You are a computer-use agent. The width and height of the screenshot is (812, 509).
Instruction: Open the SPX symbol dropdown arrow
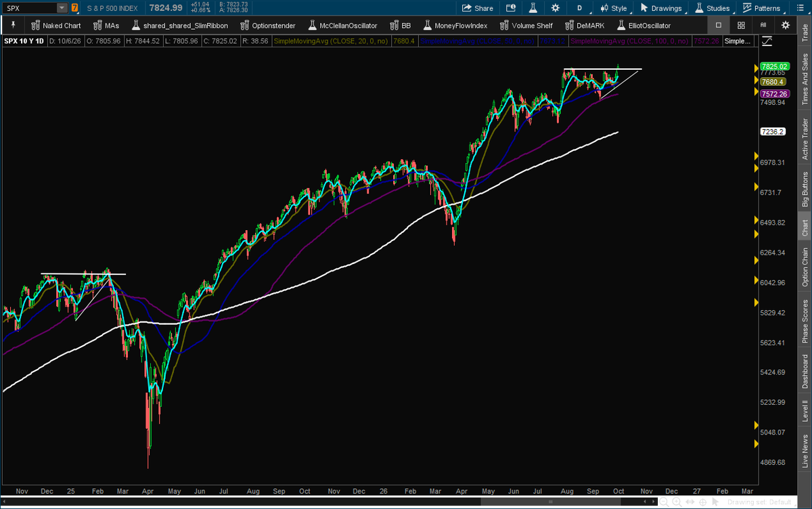click(62, 8)
